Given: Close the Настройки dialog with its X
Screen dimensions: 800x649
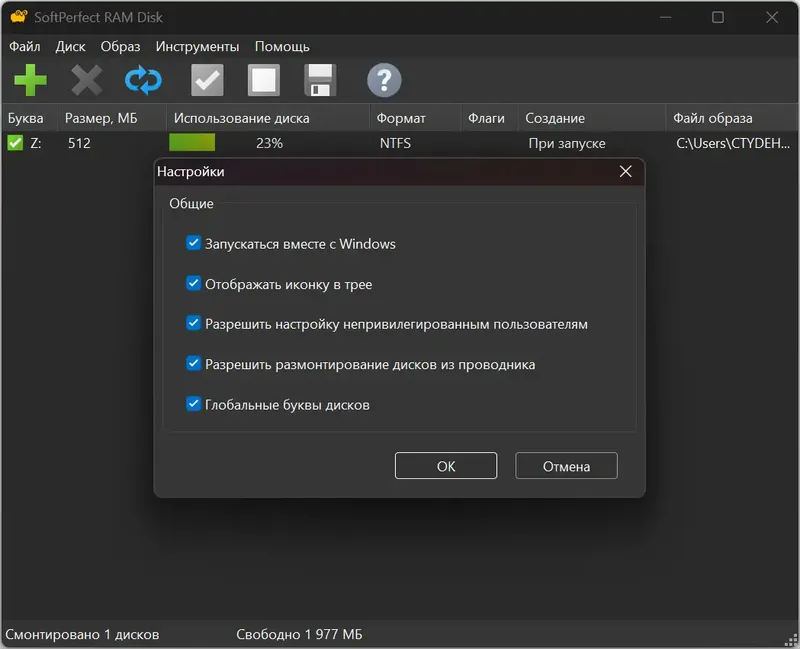Looking at the screenshot, I should tap(626, 171).
